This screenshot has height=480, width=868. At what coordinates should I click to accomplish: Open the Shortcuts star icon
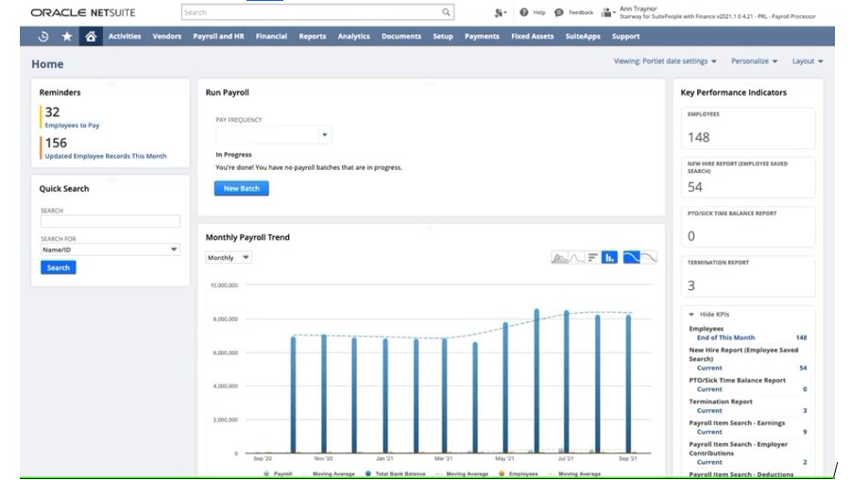click(67, 37)
